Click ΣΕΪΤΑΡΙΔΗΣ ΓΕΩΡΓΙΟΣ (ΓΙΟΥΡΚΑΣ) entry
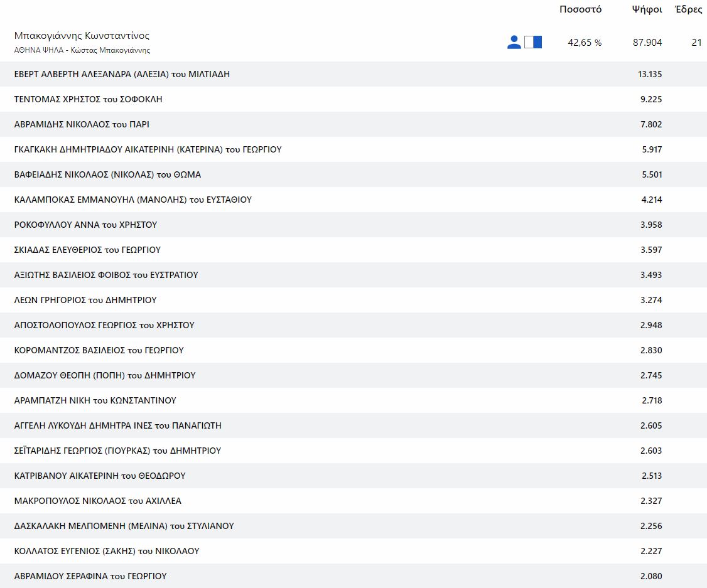 pyautogui.click(x=117, y=451)
